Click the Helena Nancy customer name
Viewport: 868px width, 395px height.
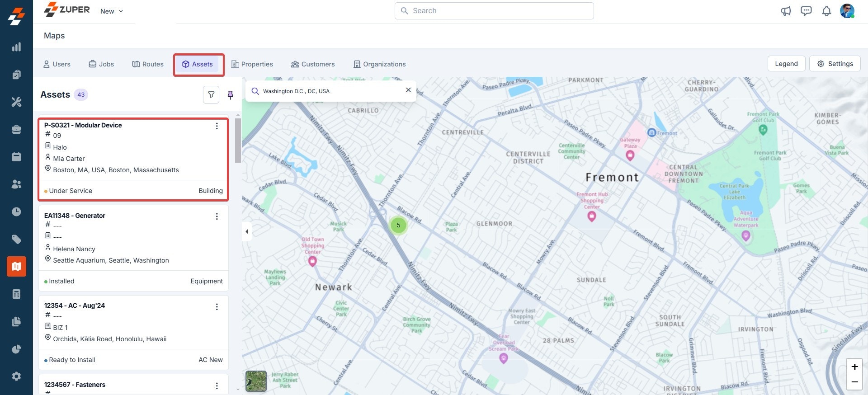[x=74, y=249]
